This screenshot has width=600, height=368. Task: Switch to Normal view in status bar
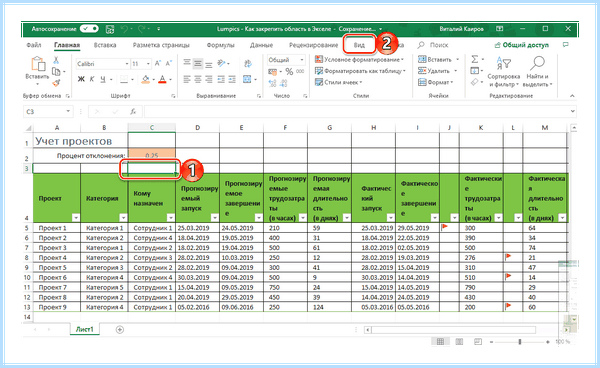pyautogui.click(x=440, y=341)
